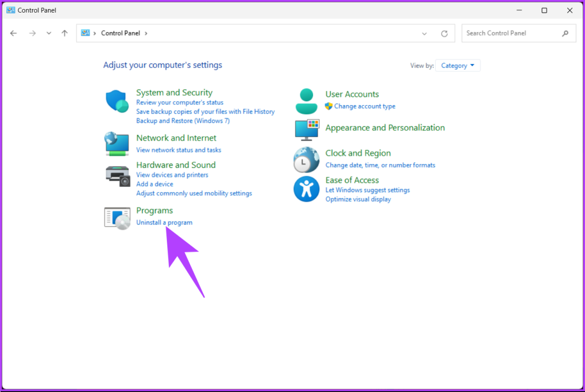The image size is (585, 392).
Task: Expand the address bar recent locations chevron
Action: click(x=424, y=33)
